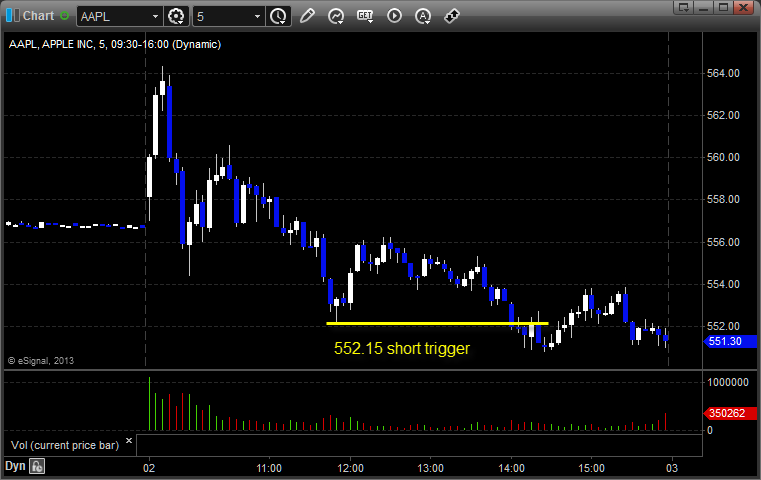761x480 pixels.
Task: Open the window options dropdown in title bar
Action: (x=684, y=7)
